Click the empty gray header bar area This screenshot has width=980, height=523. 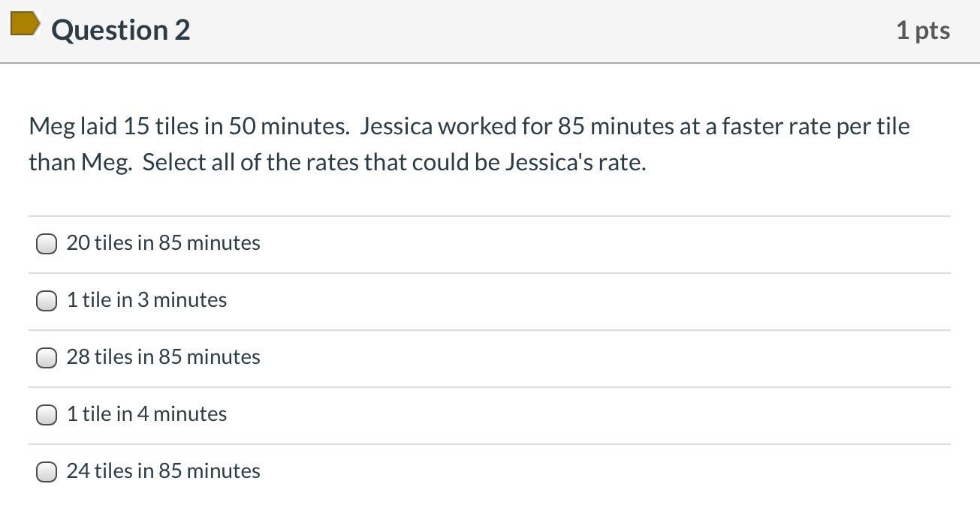[x=526, y=31]
